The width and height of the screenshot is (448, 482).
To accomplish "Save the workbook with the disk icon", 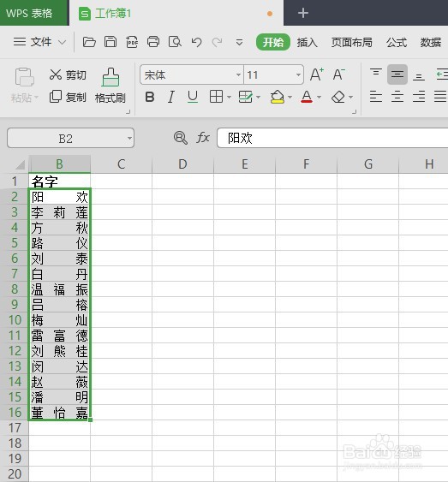I will [x=111, y=42].
